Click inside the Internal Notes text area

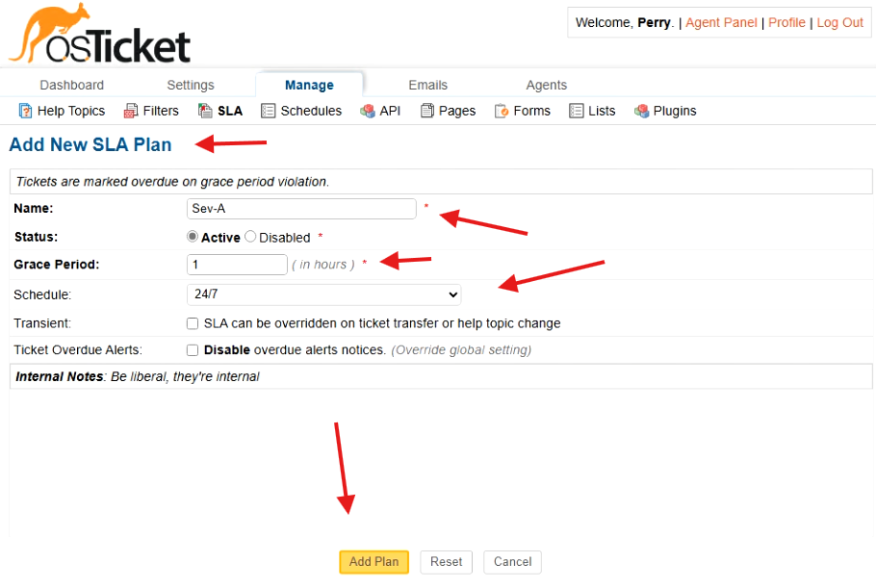click(441, 462)
